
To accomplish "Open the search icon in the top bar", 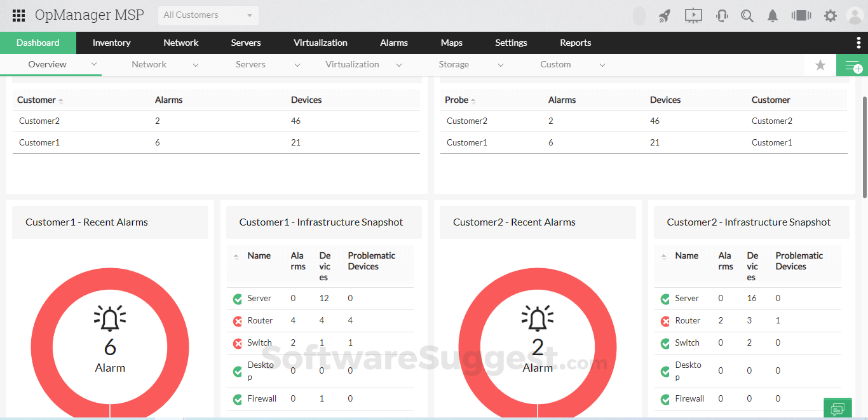I will point(747,15).
